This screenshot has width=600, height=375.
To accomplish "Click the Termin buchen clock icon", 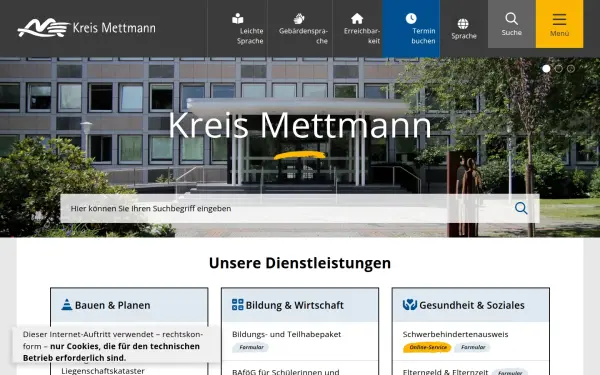I will pyautogui.click(x=411, y=18).
